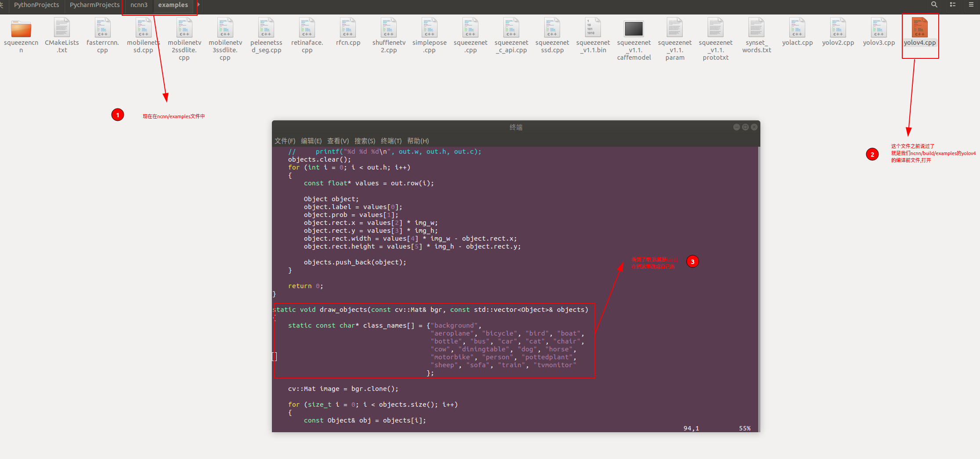Viewport: 980px width, 459px height.
Task: Select the yolov3.cpp file icon
Action: 879,28
